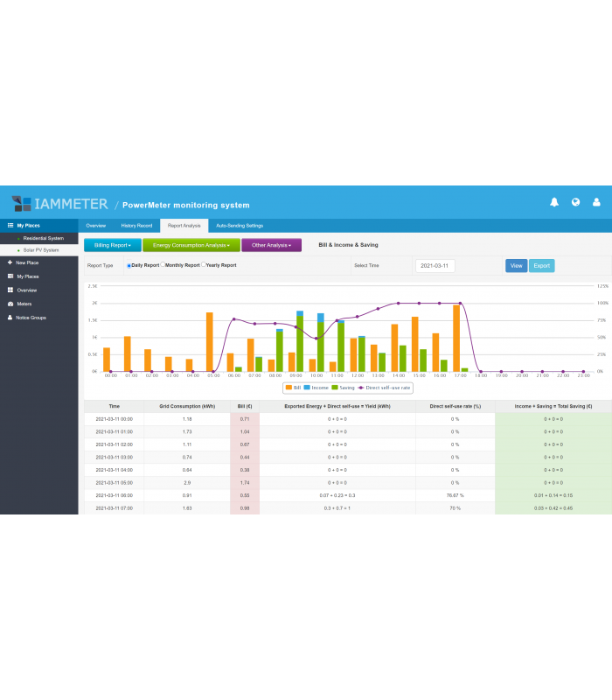Image resolution: width=612 pixels, height=700 pixels.
Task: Open the user account icon
Action: (x=597, y=202)
